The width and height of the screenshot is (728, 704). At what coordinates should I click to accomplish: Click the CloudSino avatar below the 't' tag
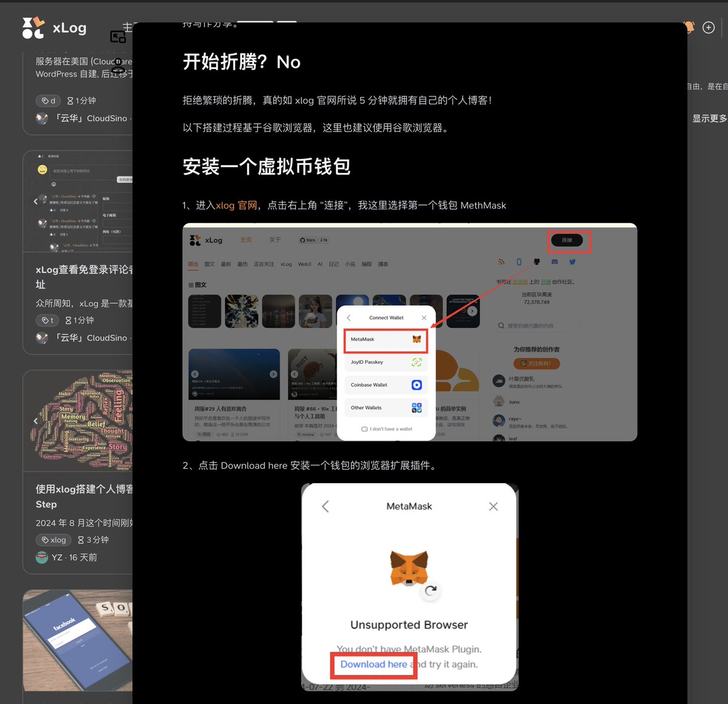(x=42, y=338)
